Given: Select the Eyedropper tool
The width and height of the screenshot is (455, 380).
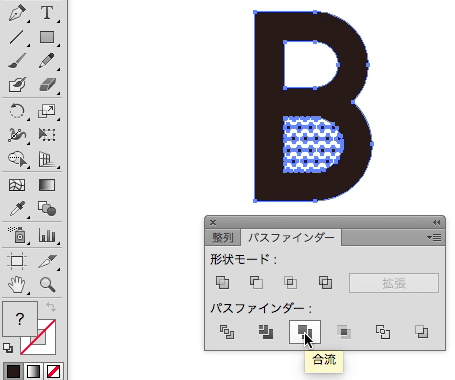Looking at the screenshot, I should tap(17, 209).
